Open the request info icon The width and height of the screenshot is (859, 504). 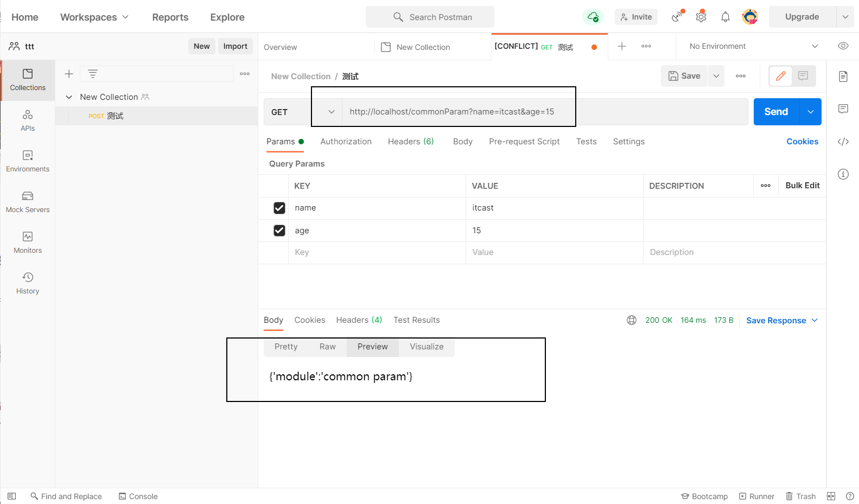(843, 174)
